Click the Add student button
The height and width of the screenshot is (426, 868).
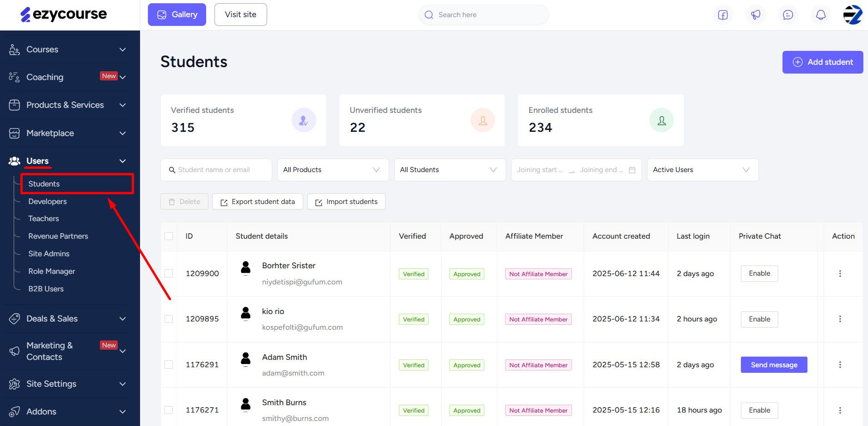(x=823, y=62)
